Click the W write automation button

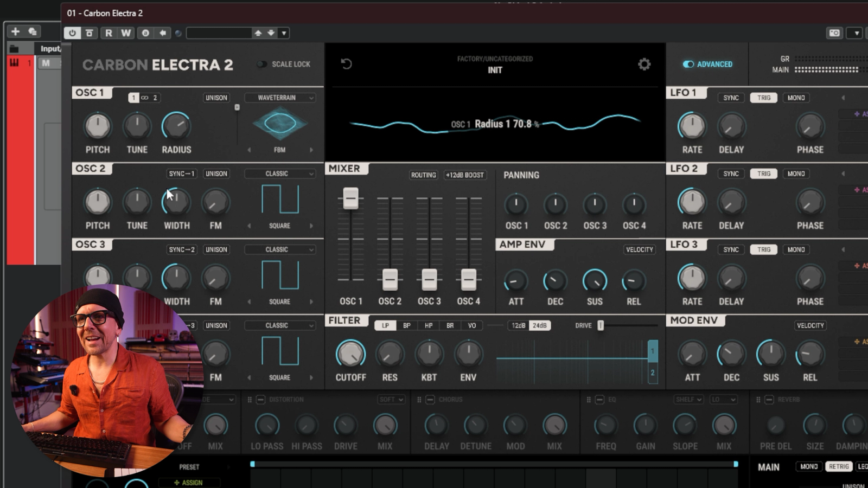126,33
